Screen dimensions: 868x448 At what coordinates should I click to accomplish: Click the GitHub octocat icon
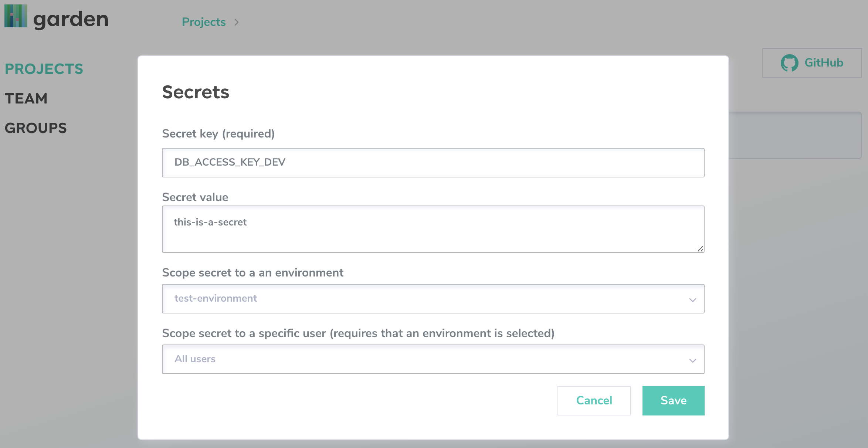pyautogui.click(x=790, y=62)
